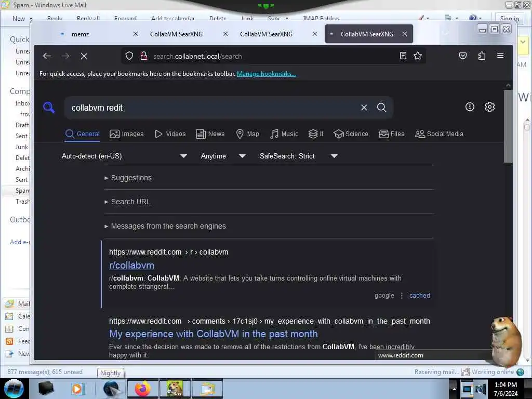Select the Social Media search category
The height and width of the screenshot is (399, 532).
tap(439, 134)
